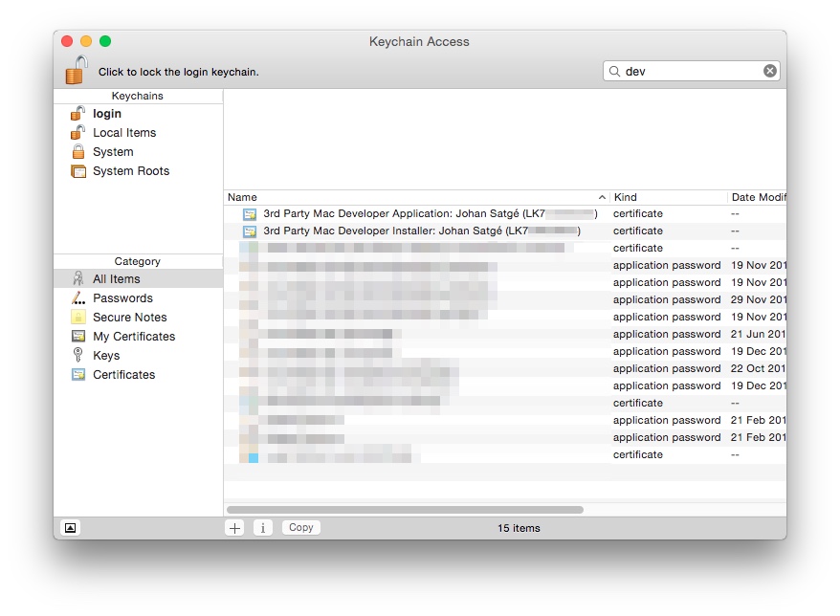The height and width of the screenshot is (616, 840).
Task: Show the Certificates category
Action: [x=123, y=375]
